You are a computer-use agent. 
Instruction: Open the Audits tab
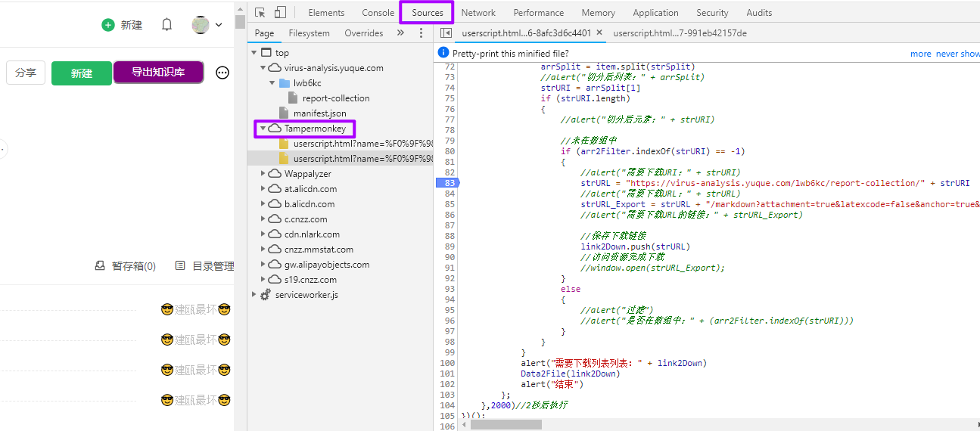point(759,13)
